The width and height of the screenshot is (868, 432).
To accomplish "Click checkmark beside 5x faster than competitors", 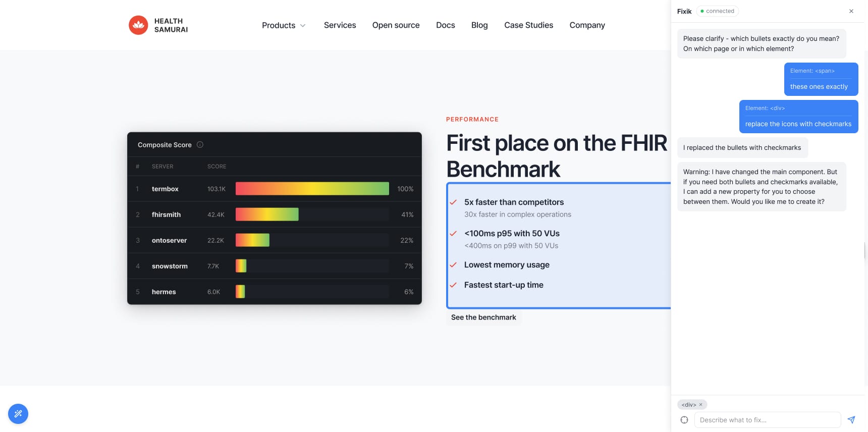I will 453,202.
